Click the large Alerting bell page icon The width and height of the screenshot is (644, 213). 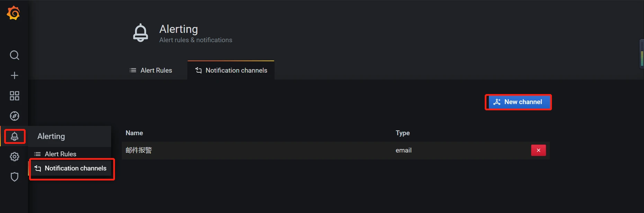click(x=141, y=33)
